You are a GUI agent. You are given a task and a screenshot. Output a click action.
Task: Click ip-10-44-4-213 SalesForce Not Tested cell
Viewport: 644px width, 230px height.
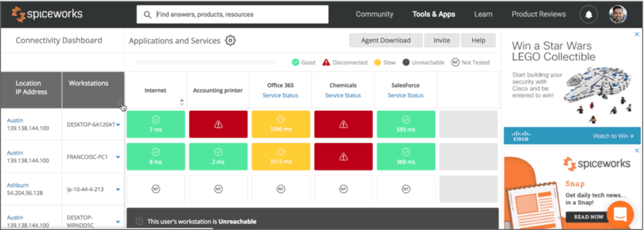[406, 189]
